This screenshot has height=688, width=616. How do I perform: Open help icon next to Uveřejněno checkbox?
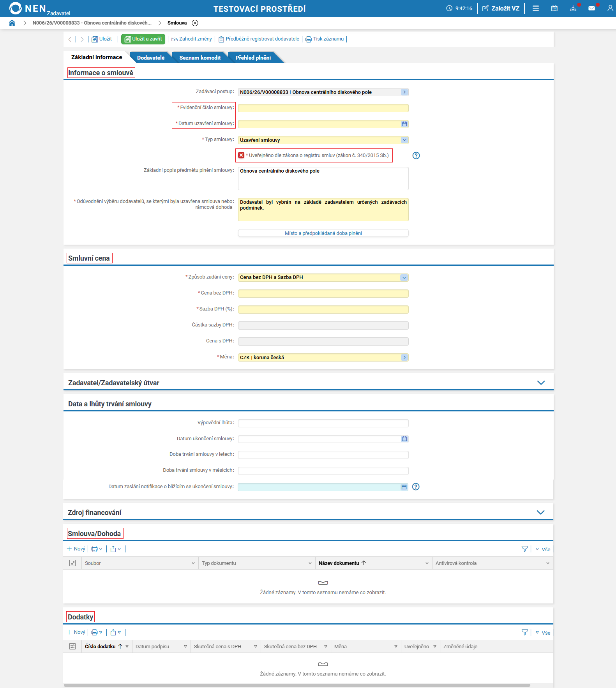point(416,155)
